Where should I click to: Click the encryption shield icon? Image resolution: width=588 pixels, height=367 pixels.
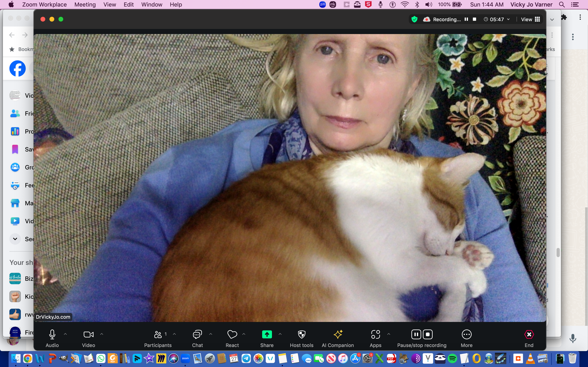click(414, 19)
